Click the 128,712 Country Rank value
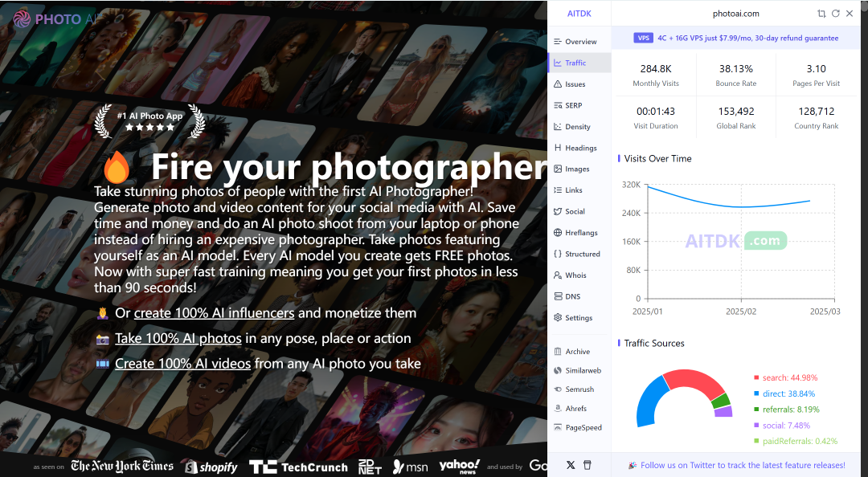 (x=816, y=112)
